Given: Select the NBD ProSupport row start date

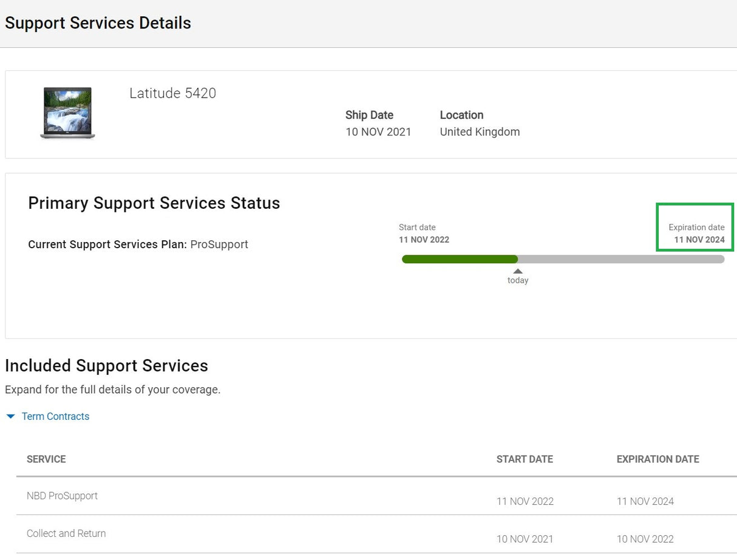Looking at the screenshot, I should tap(525, 501).
